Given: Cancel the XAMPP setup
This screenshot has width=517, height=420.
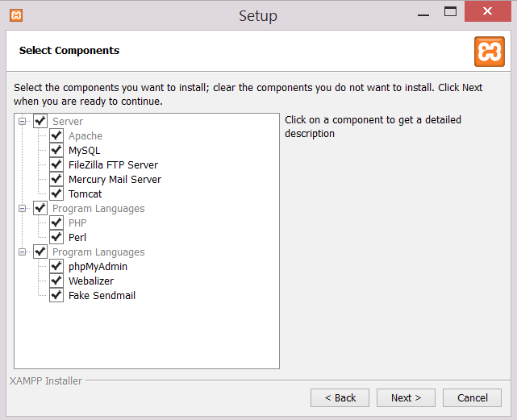Looking at the screenshot, I should tap(472, 397).
